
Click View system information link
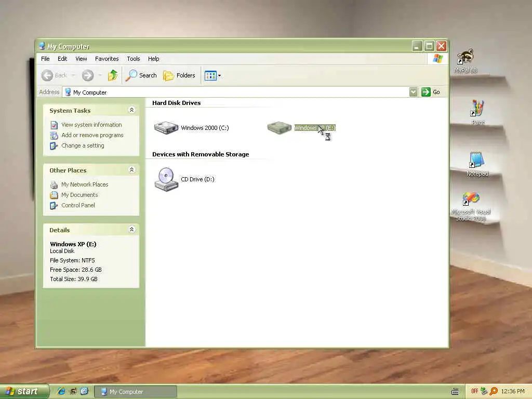pyautogui.click(x=91, y=125)
